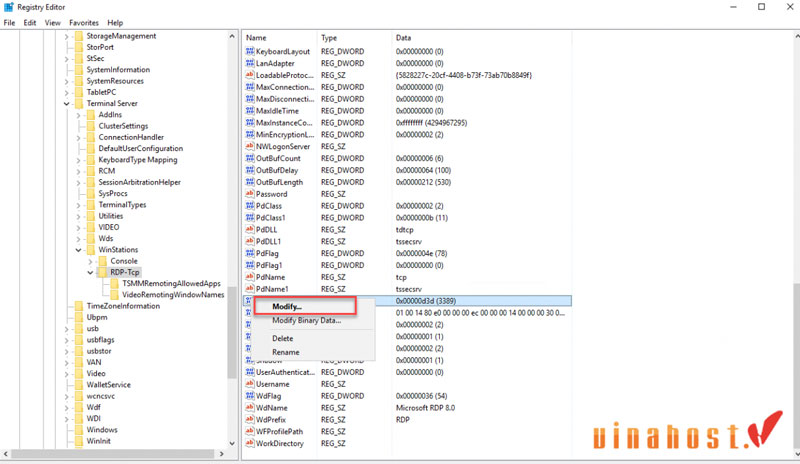This screenshot has height=464, width=800.
Task: Click the PdName string value icon
Action: (x=249, y=277)
